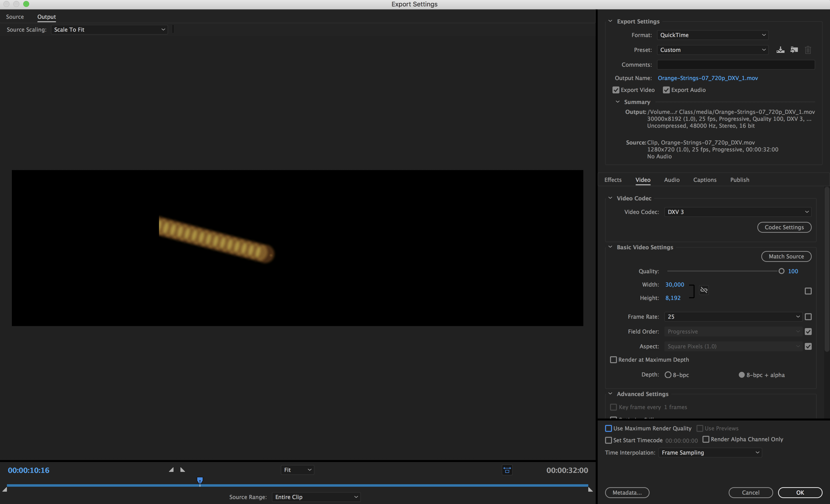Collapse the Summary section
Viewport: 830px width, 504px height.
click(617, 102)
